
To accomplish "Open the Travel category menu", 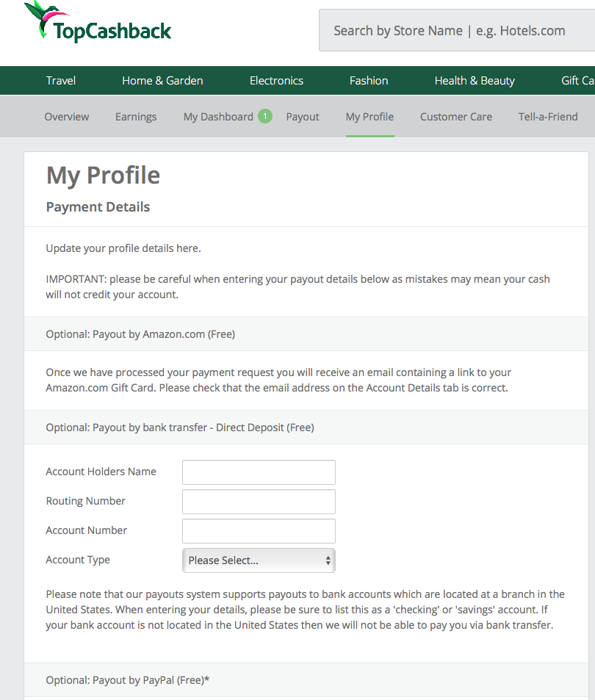I will (x=61, y=81).
